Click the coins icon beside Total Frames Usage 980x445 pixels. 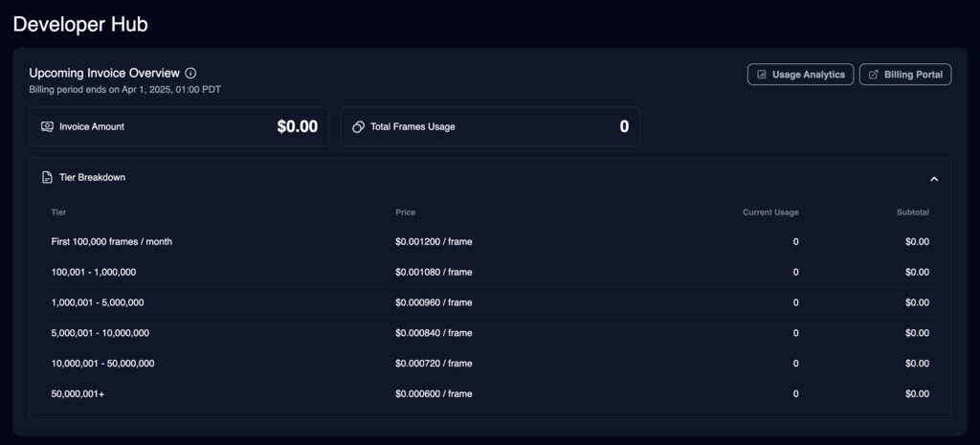pos(358,127)
